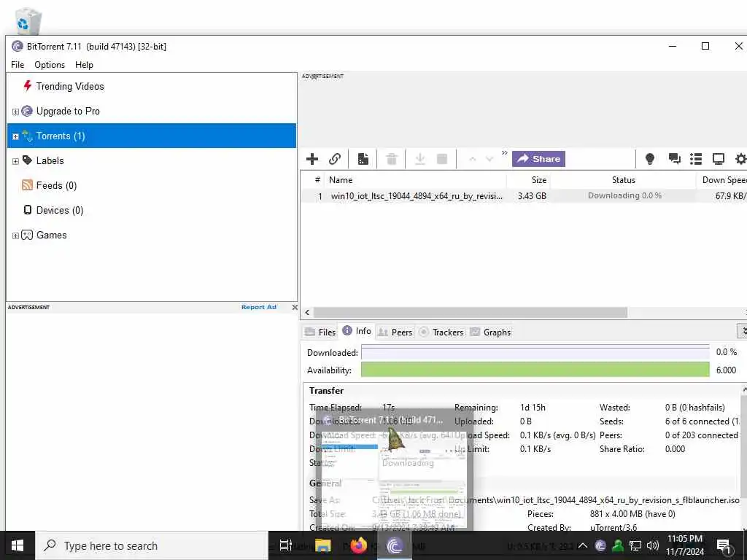Image resolution: width=747 pixels, height=560 pixels.
Task: Switch to the Info tab
Action: tap(357, 331)
